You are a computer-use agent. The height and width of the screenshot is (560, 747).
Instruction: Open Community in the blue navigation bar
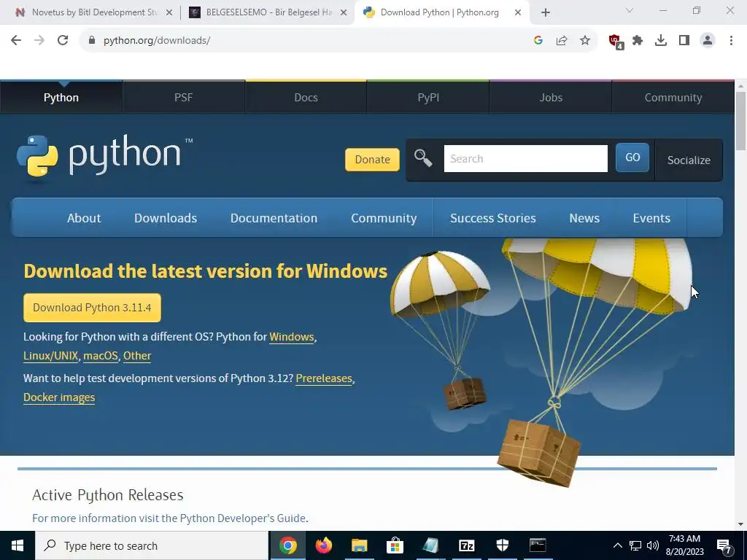pos(384,218)
